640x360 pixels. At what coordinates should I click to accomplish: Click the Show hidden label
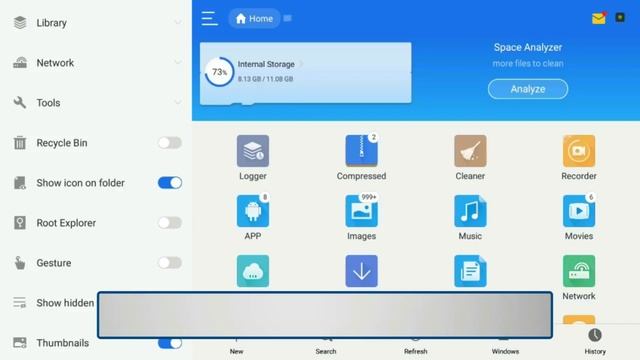[x=65, y=303]
